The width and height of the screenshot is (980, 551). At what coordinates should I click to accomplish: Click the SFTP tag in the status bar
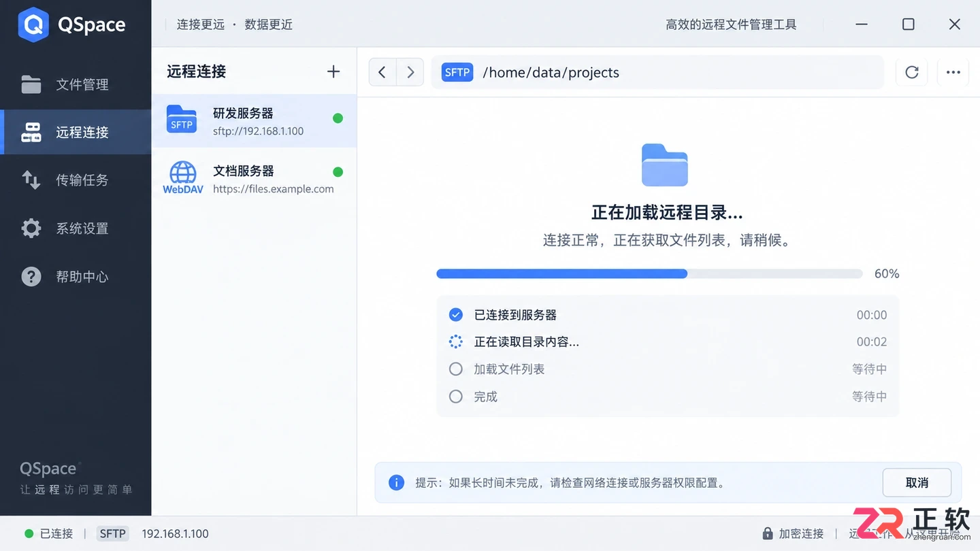click(113, 534)
